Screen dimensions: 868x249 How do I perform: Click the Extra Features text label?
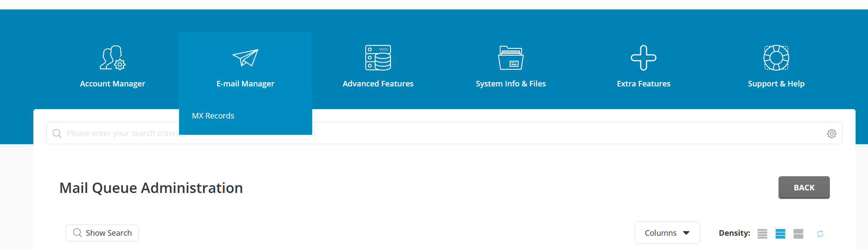pyautogui.click(x=643, y=84)
